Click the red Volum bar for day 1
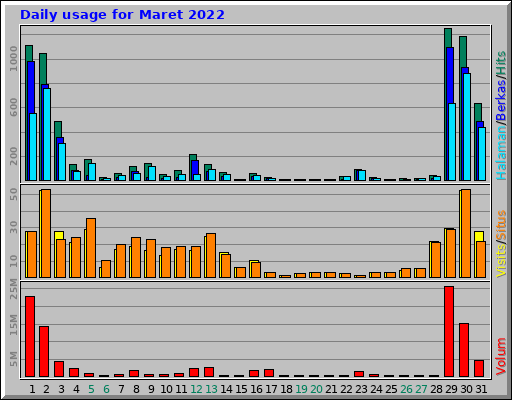512x400 pixels. 30,336
